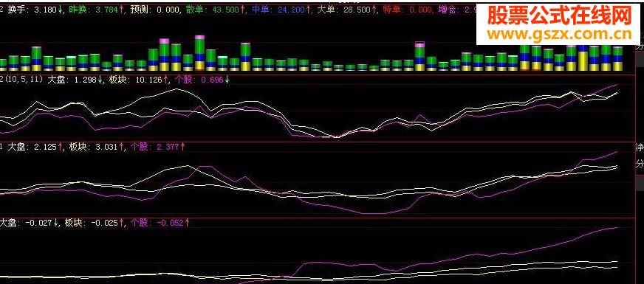The height and width of the screenshot is (284, 644).
Task: Select the 大单: 28.500 large-order value
Action: (346, 10)
